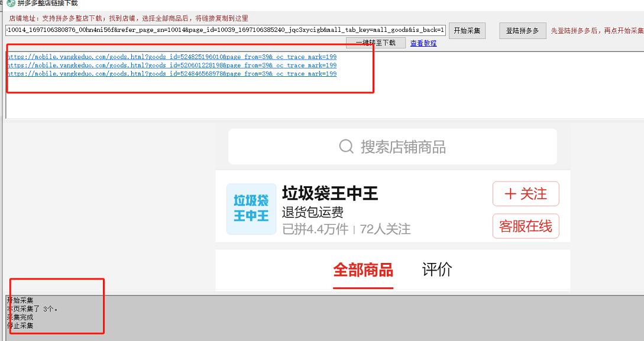Screen dimensions: 644x341
Task: Open the 查看教程 tutorial link
Action: 423,43
